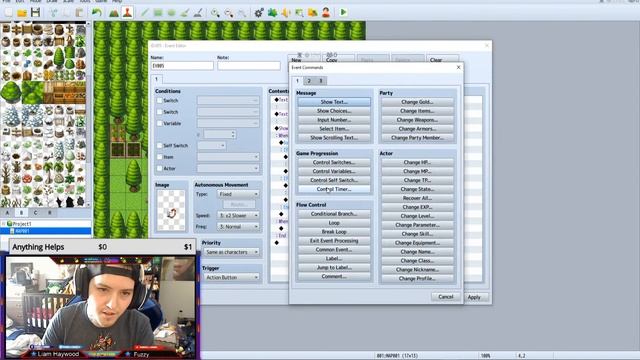This screenshot has height=360, width=640.
Task: Click the Paste clipboard toolbar icon
Action: point(80,13)
